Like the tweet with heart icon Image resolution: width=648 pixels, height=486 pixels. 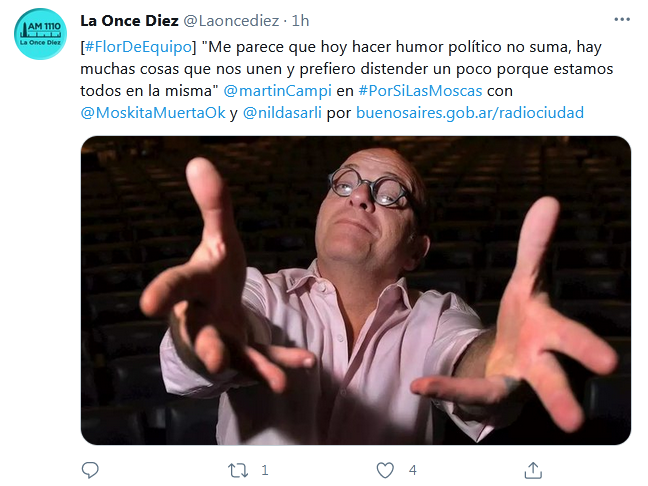(x=385, y=470)
